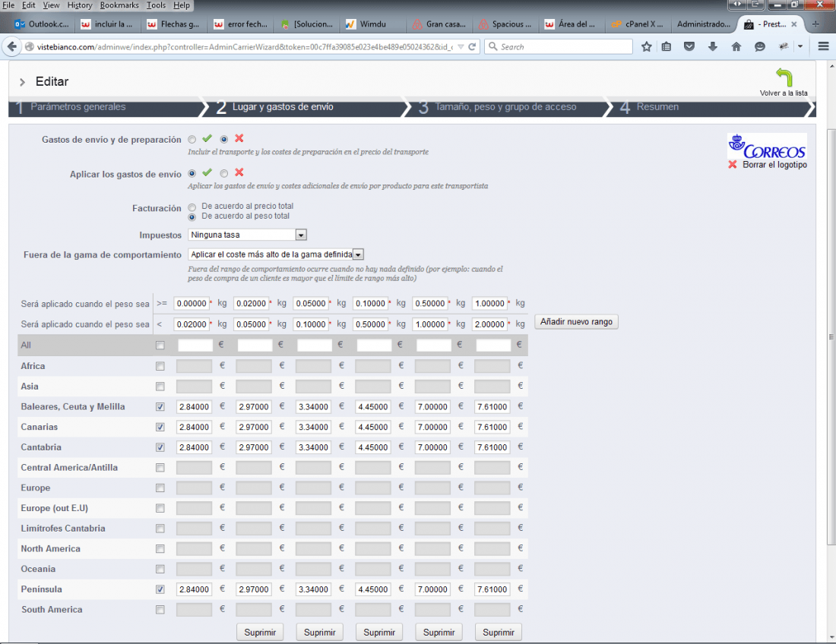This screenshot has height=644, width=836.
Task: Click the Cantabria 3.34000 price field
Action: click(313, 447)
